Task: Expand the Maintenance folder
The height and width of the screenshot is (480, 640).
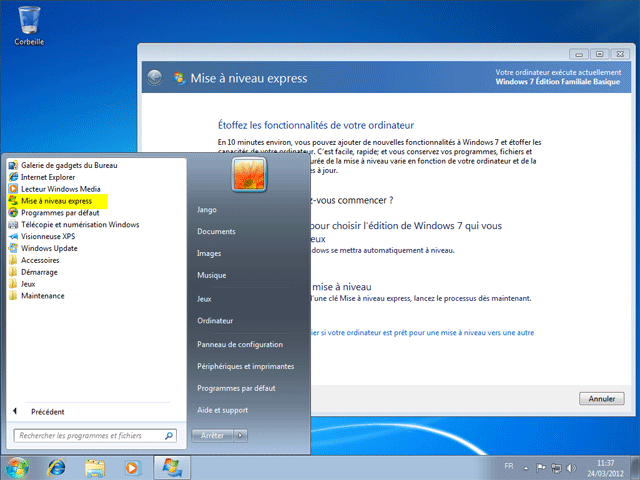Action: coord(43,296)
